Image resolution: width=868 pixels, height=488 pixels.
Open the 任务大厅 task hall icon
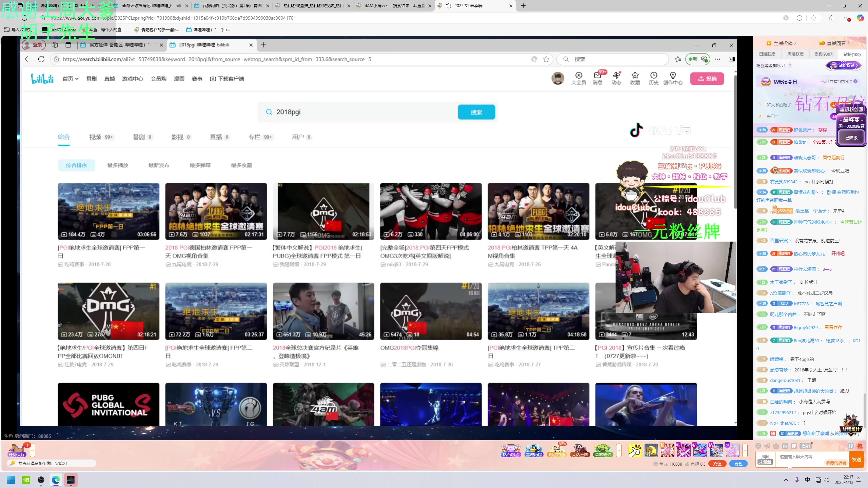tap(17, 450)
